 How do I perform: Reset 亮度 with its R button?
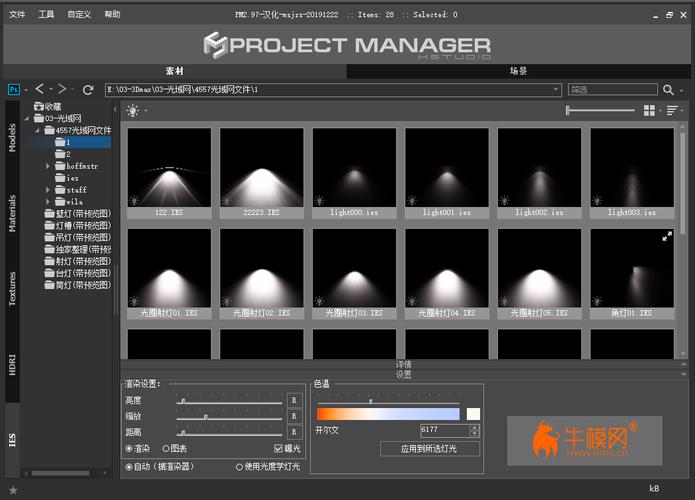point(294,400)
